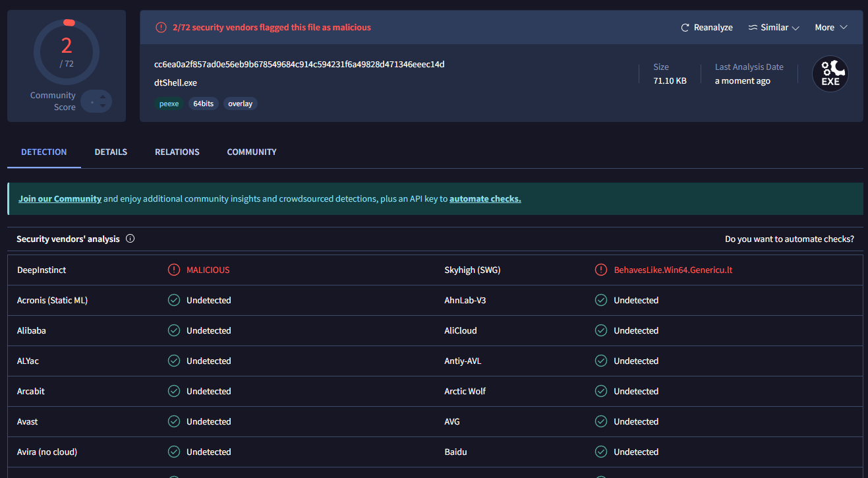The image size is (868, 478).
Task: Open info icon beside Security vendors' analysis
Action: click(130, 239)
